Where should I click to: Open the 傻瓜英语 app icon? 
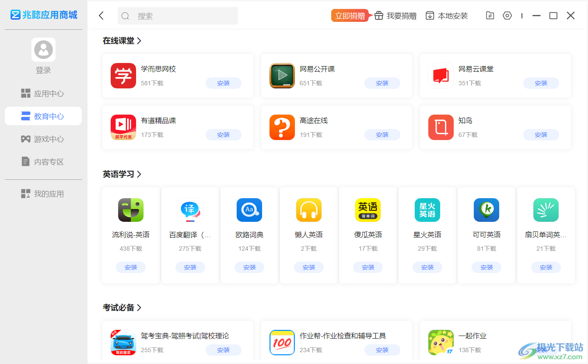pyautogui.click(x=368, y=210)
